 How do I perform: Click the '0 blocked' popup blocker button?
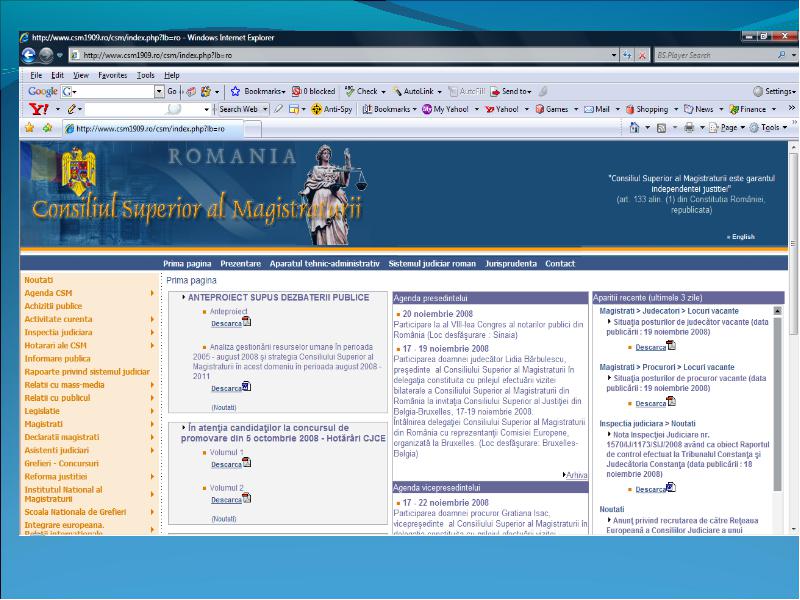[x=313, y=91]
